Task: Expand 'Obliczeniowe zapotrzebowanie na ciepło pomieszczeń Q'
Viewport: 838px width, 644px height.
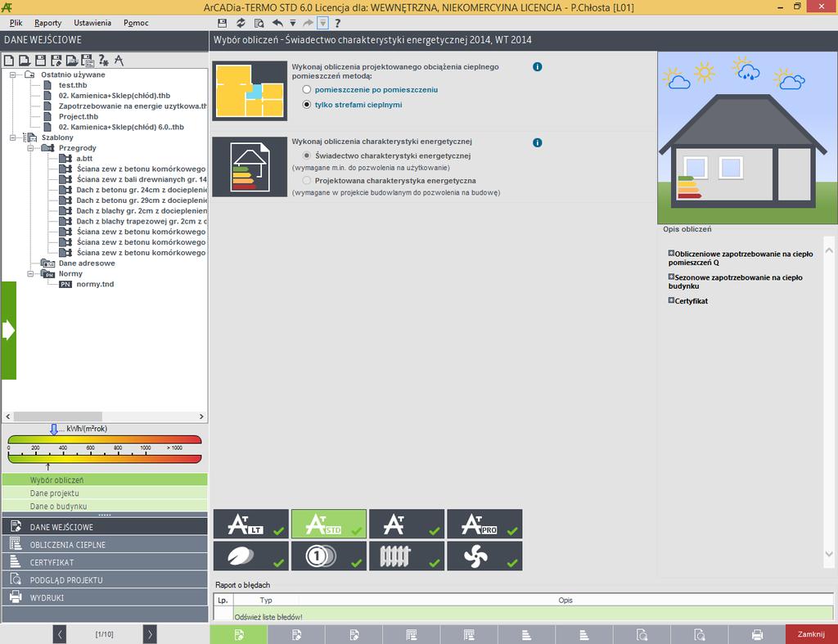Action: coord(671,254)
